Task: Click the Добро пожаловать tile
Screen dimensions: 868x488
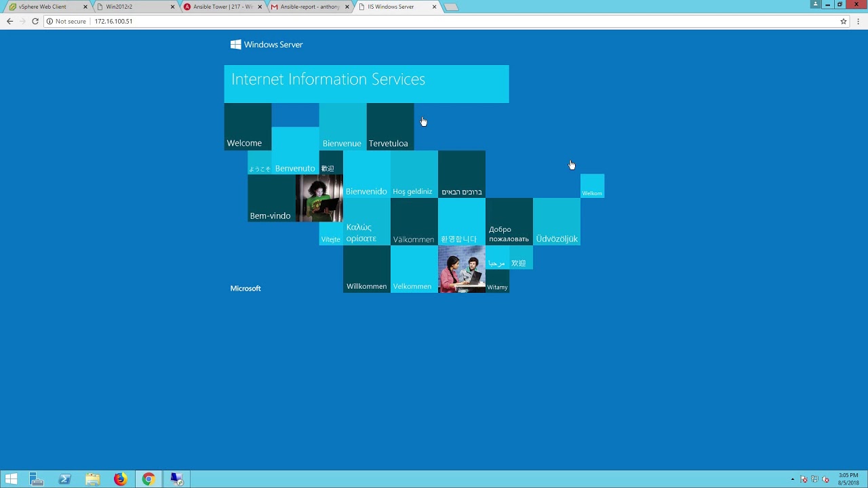Action: click(x=509, y=222)
